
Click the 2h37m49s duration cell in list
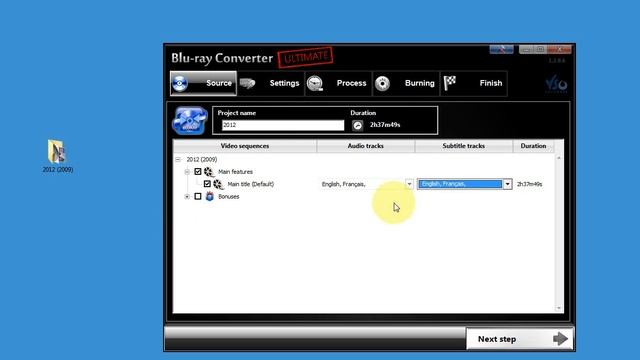click(529, 184)
